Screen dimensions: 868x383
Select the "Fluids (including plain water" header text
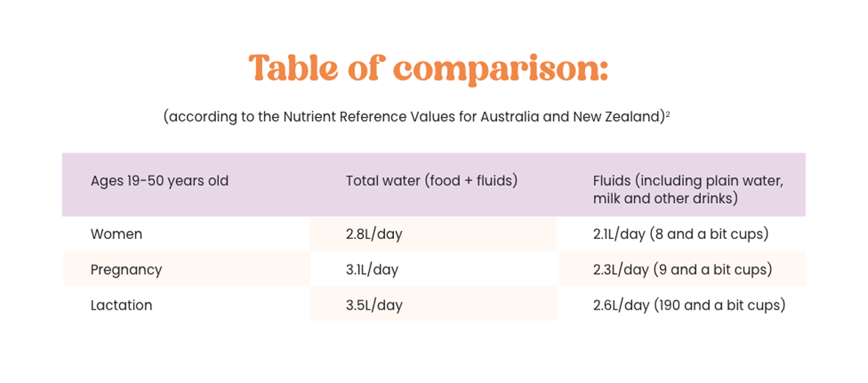tap(688, 181)
